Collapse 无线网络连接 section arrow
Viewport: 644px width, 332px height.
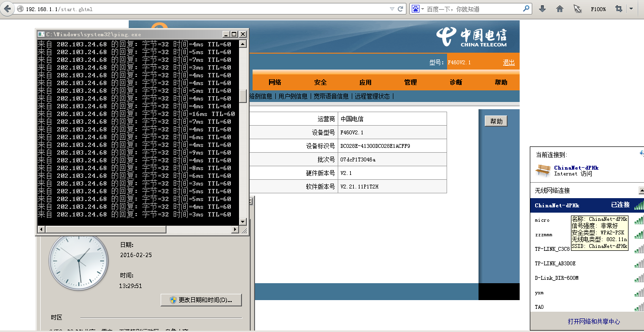coord(642,190)
